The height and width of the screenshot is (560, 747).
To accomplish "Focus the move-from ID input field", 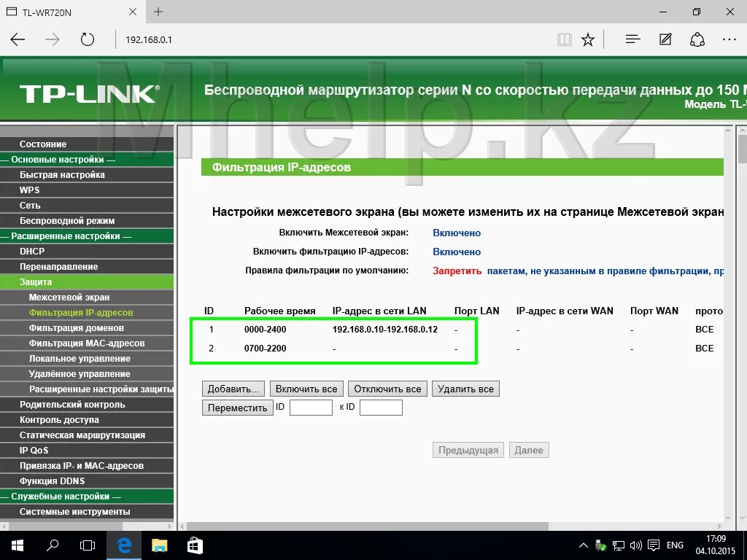I will click(x=311, y=408).
